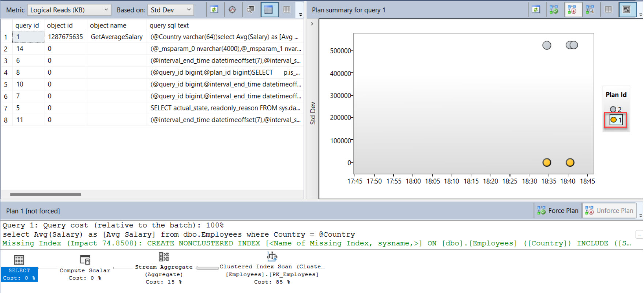This screenshot has width=644, height=293.
Task: Click the Query 1 query cost line
Action: [x=113, y=225]
